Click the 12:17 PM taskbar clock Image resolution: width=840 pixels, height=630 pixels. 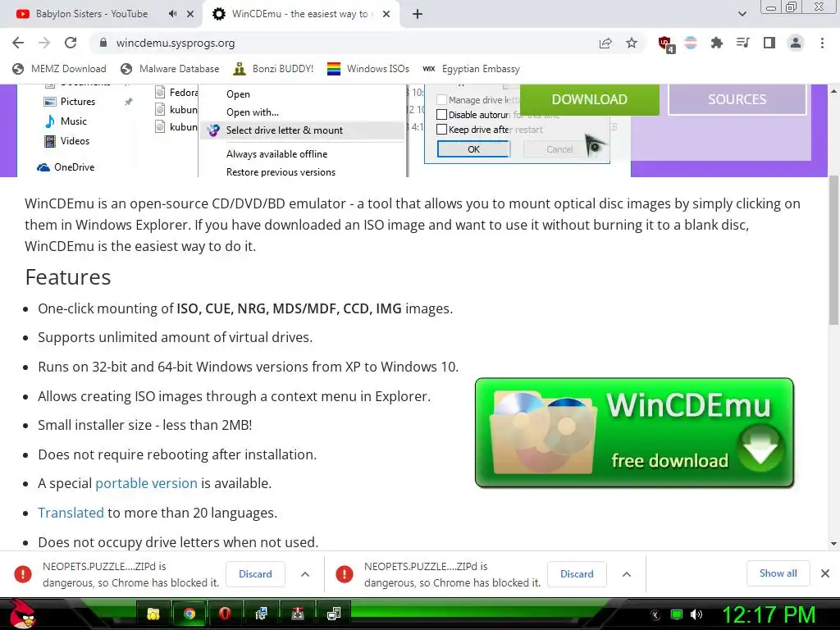pos(769,614)
